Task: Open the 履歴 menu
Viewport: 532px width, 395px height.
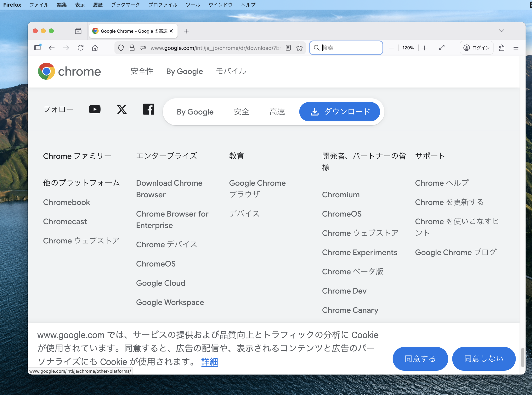Action: (x=98, y=5)
